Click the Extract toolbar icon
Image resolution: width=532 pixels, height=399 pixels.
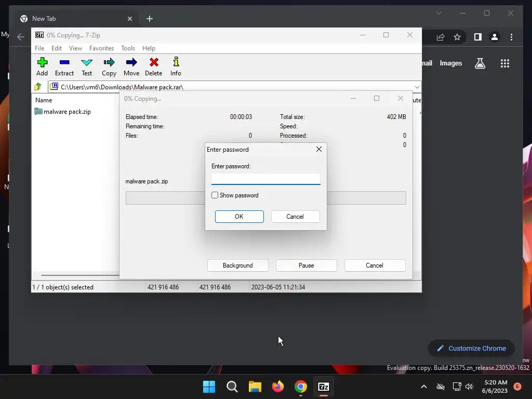tap(64, 62)
